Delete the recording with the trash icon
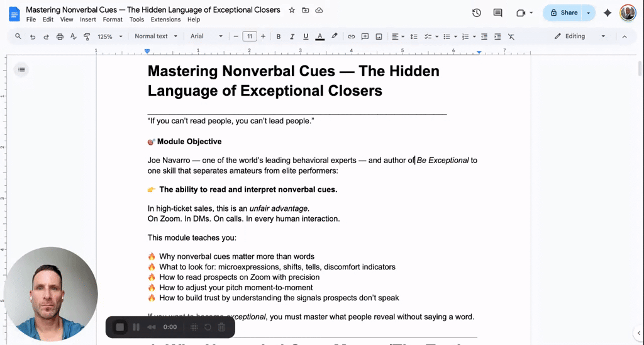 tap(221, 327)
